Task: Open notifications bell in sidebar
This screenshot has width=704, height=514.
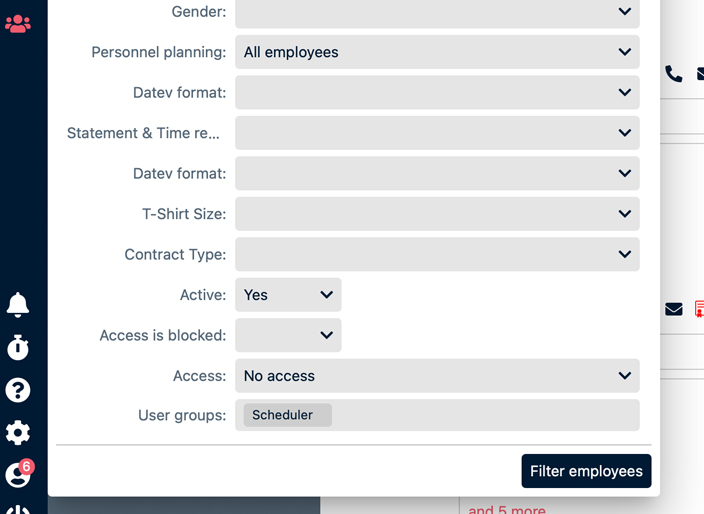Action: (x=18, y=305)
